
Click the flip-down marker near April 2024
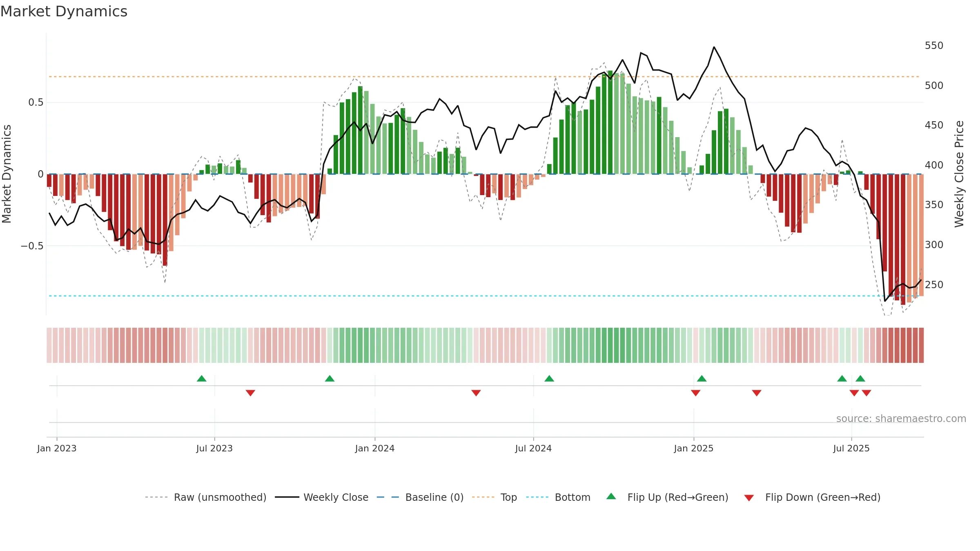click(476, 393)
